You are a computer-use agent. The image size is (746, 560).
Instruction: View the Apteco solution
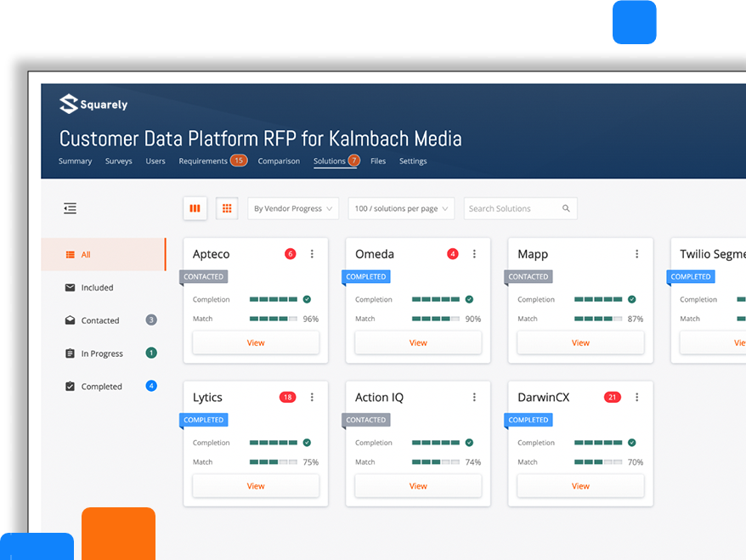pyautogui.click(x=256, y=342)
